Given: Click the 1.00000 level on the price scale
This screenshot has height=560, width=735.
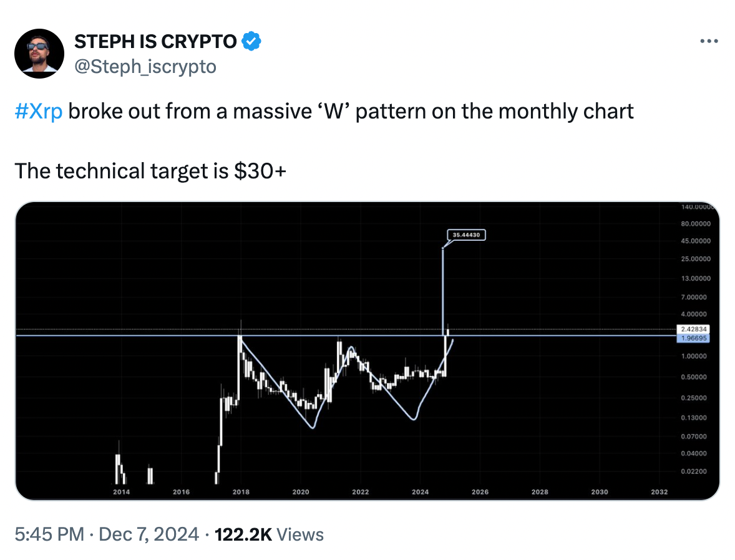Looking at the screenshot, I should pos(694,356).
